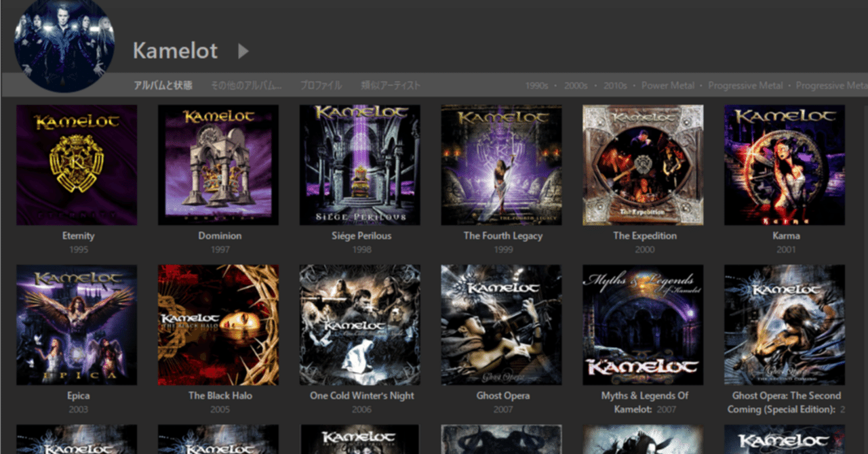868x454 pixels.
Task: Click the Eternity album title
Action: coord(78,236)
